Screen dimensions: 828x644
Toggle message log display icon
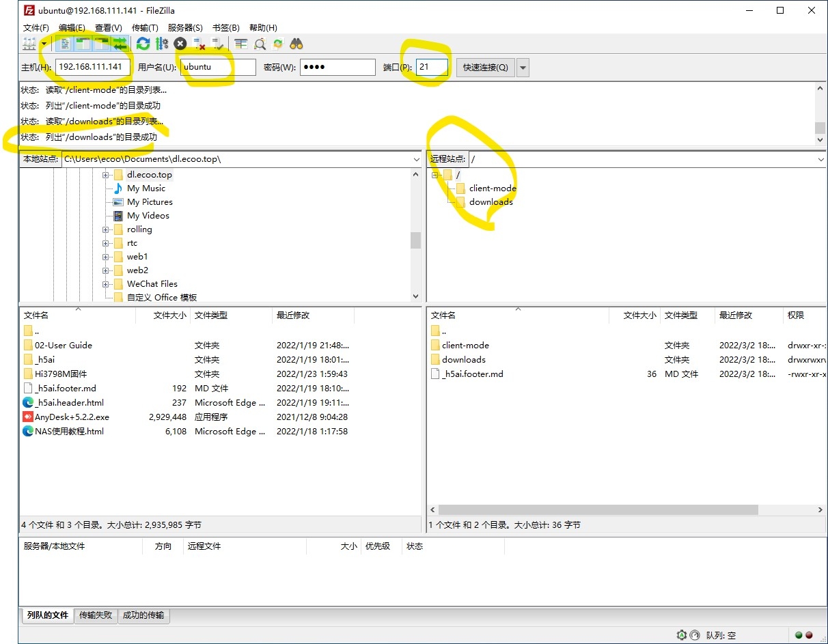65,44
